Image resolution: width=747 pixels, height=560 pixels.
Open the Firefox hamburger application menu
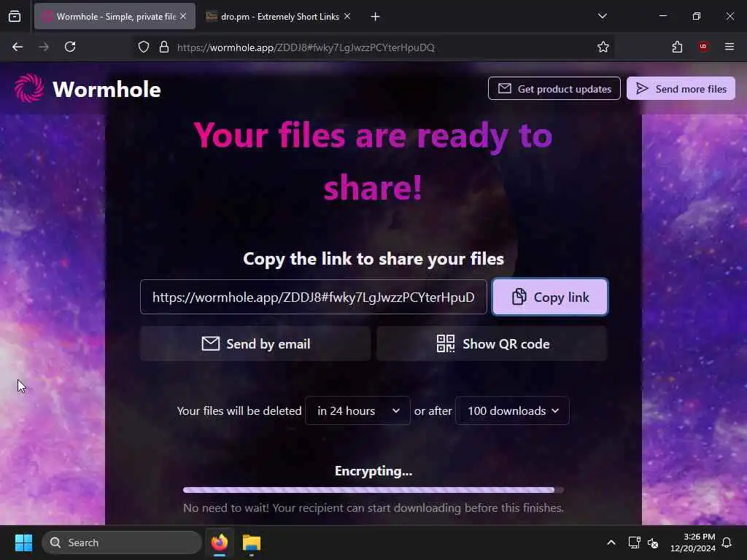click(x=729, y=47)
